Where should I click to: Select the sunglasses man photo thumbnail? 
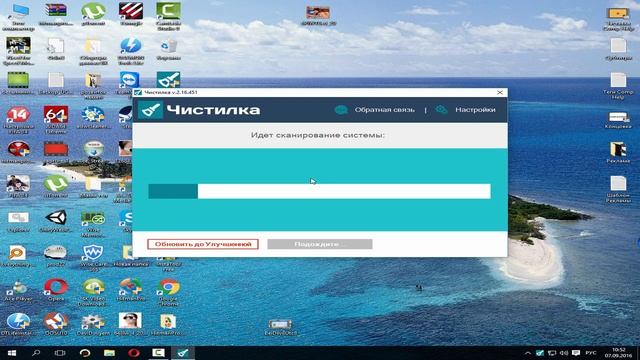131,324
